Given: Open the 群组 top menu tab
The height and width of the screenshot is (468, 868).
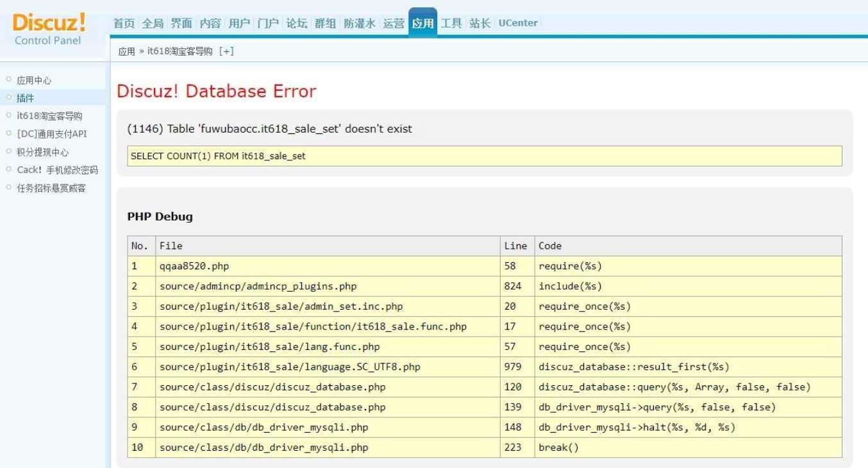Looking at the screenshot, I should point(325,23).
